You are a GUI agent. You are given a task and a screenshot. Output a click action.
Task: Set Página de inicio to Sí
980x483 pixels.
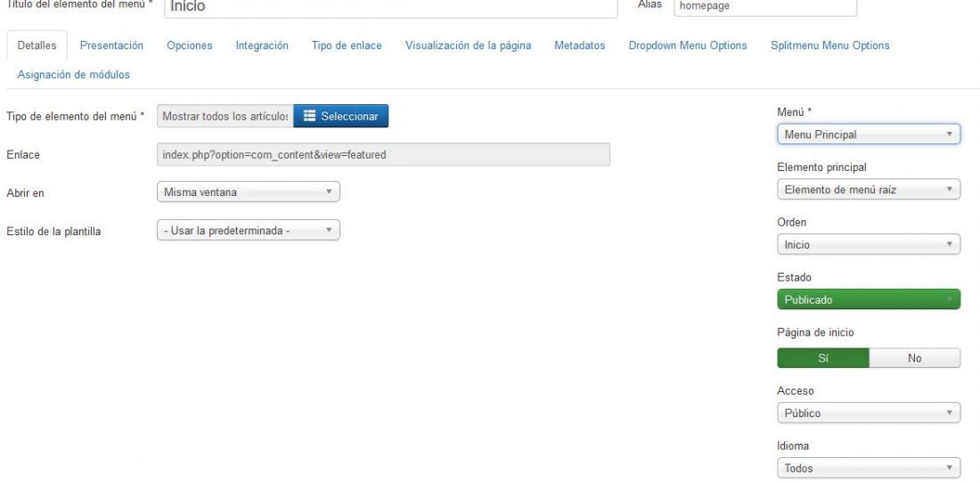click(823, 358)
